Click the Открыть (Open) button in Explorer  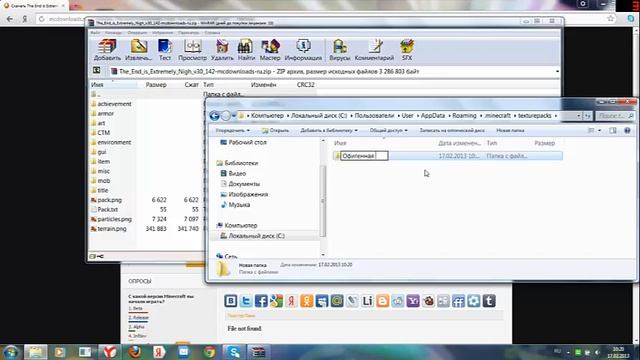pos(275,130)
